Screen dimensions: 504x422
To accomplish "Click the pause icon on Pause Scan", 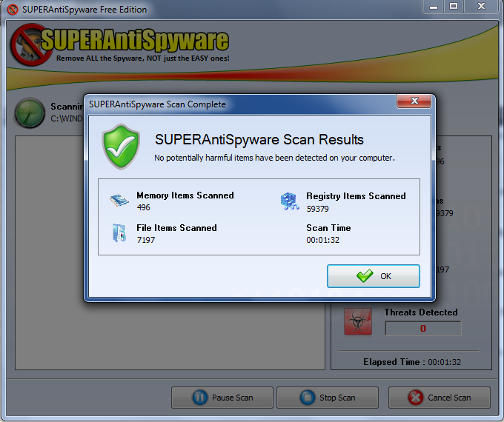I will 200,398.
